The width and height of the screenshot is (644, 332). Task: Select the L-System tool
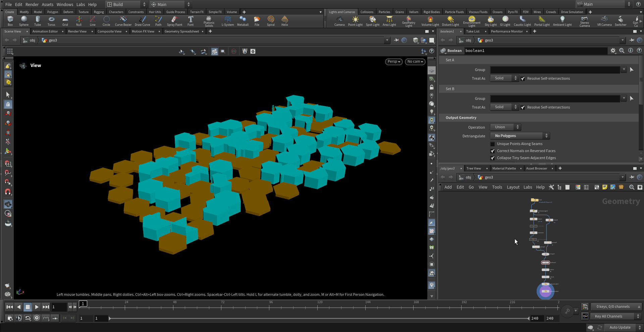pyautogui.click(x=228, y=21)
